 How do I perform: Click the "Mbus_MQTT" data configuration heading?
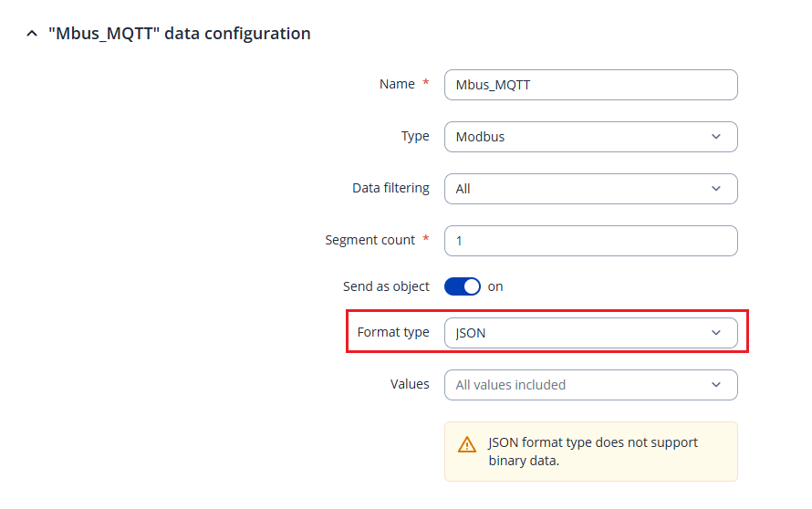coord(179,34)
